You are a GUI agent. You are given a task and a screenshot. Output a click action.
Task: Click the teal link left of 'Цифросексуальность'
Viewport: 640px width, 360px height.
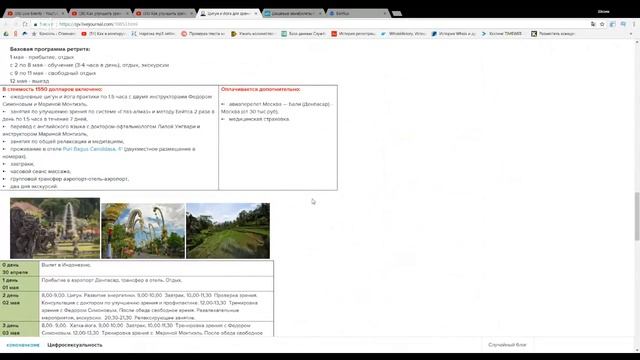(23, 345)
